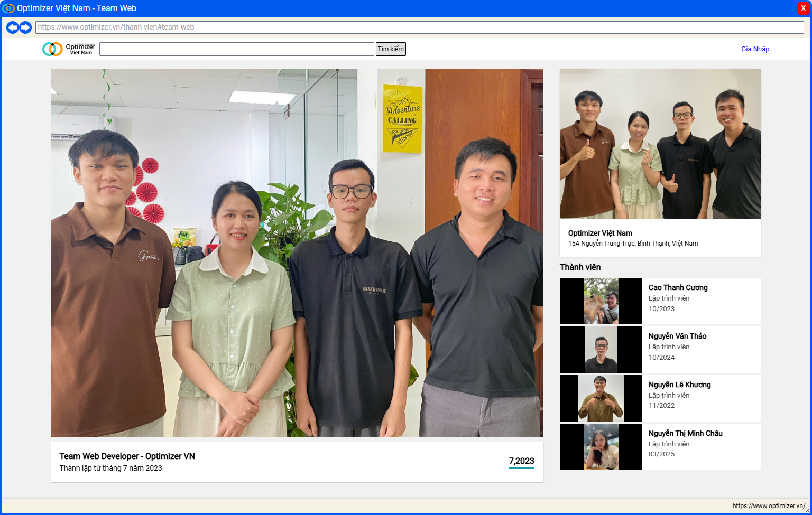The image size is (812, 515).
Task: Click the browser back arrow button
Action: click(12, 27)
